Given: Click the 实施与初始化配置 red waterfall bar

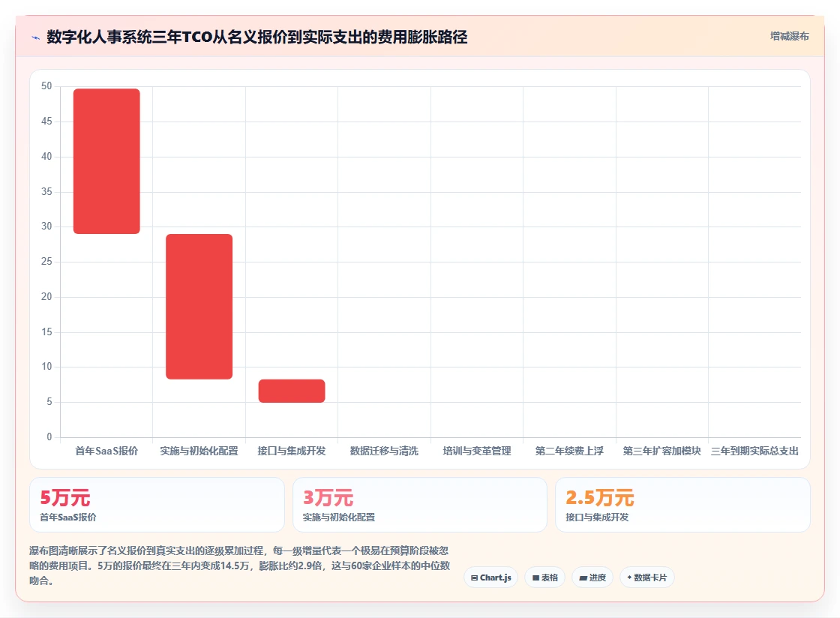Looking at the screenshot, I should 199,306.
